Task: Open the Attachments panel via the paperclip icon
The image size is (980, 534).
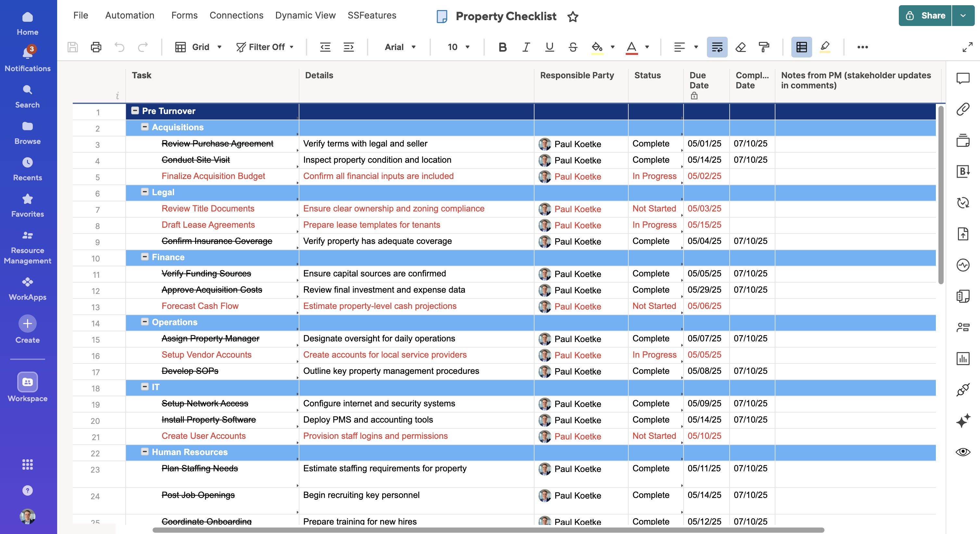Action: tap(963, 109)
